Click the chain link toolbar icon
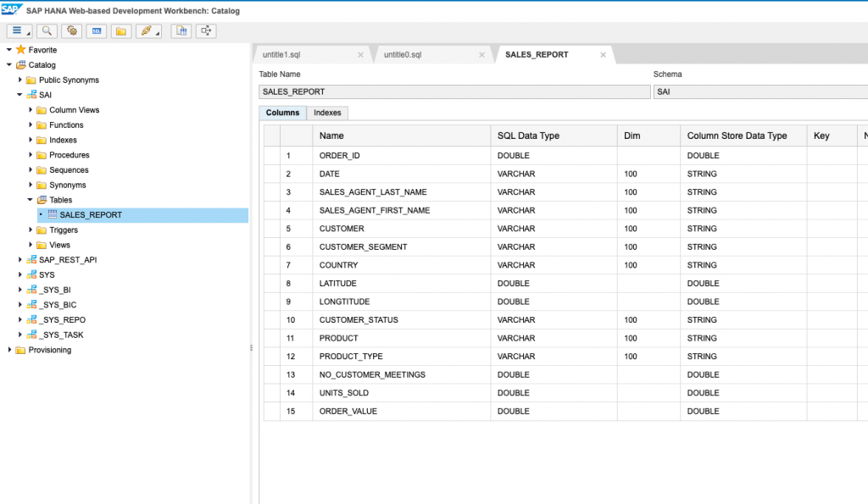Viewport: 868px width, 504px height. pos(148,31)
